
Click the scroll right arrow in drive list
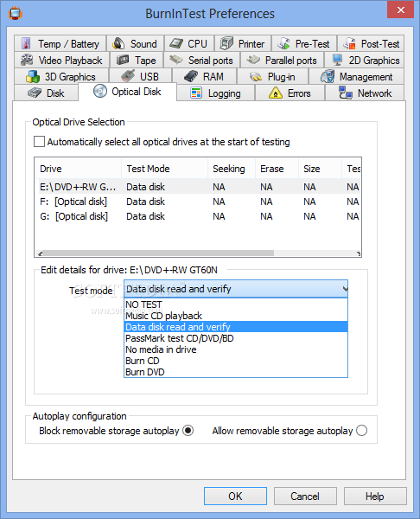[x=358, y=253]
